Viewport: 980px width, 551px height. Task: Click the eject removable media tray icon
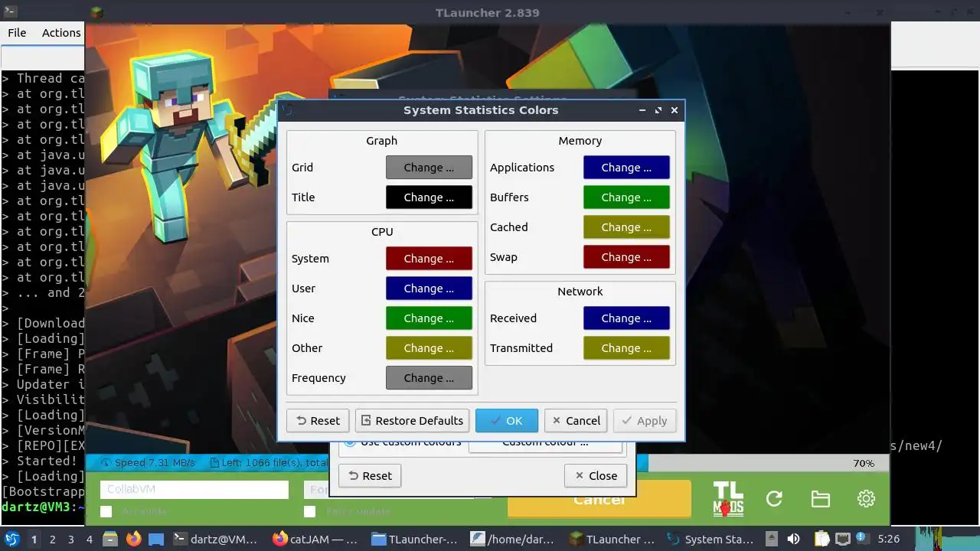(772, 539)
